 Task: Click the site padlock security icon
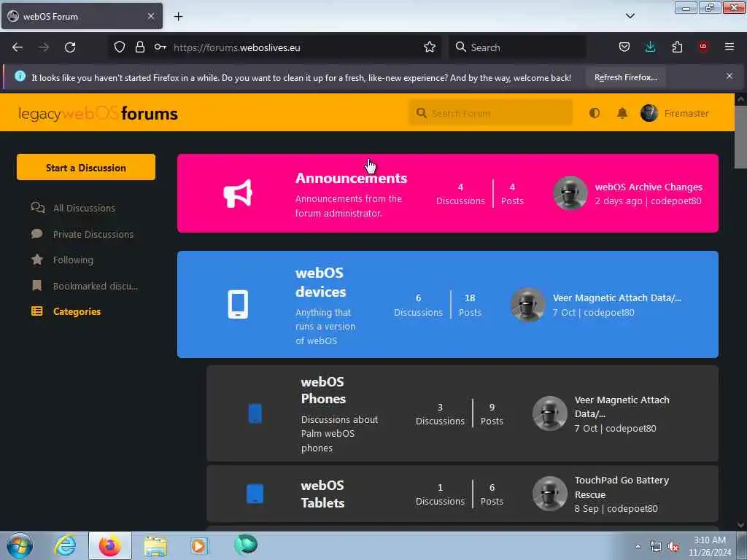tap(139, 47)
